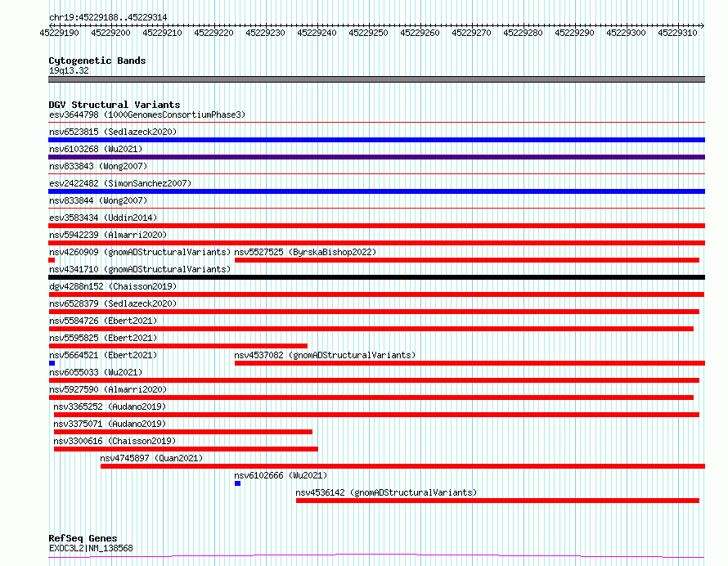
Task: Open the nsv6103268 (Wu2021) variant label
Action: click(96, 149)
